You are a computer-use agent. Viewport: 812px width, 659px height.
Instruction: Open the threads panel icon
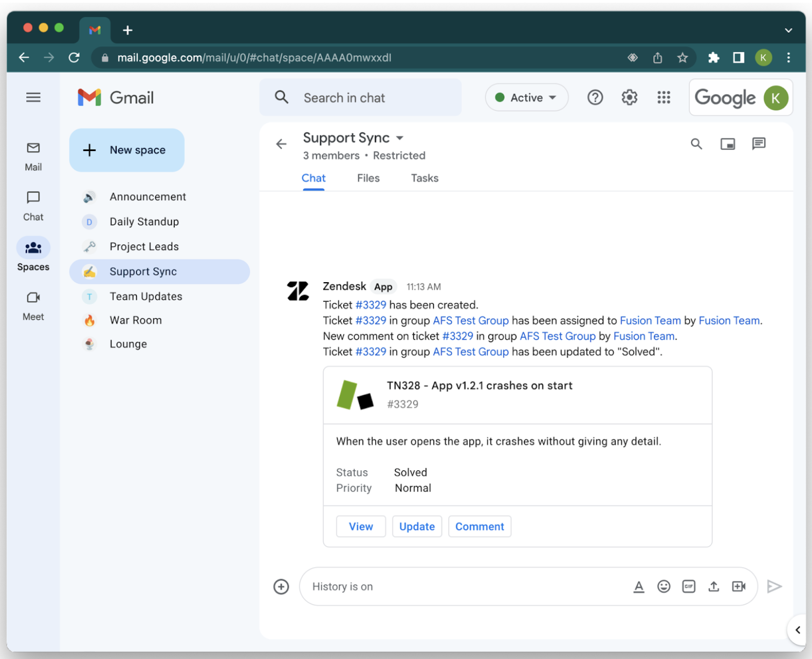(759, 144)
